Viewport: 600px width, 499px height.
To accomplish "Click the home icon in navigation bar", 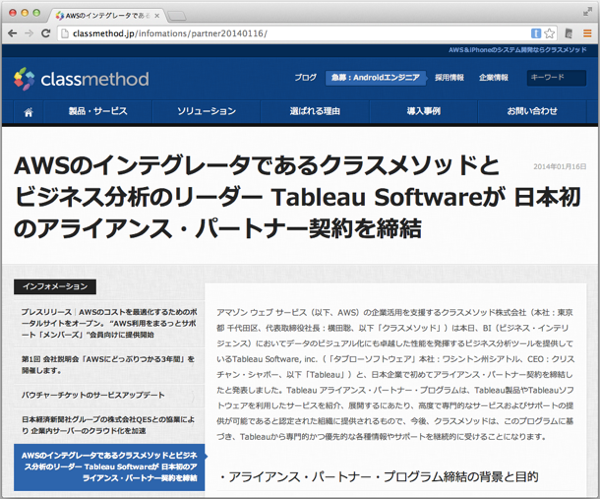I will click(28, 112).
